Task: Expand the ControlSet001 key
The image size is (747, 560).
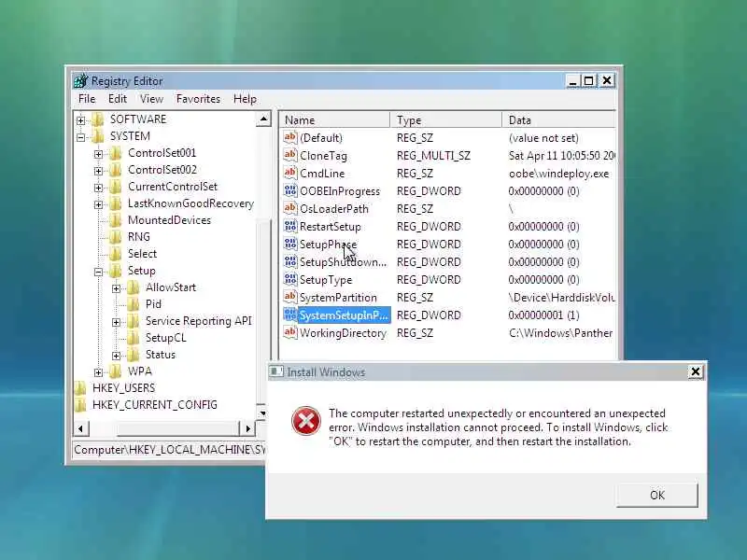Action: [x=99, y=154]
